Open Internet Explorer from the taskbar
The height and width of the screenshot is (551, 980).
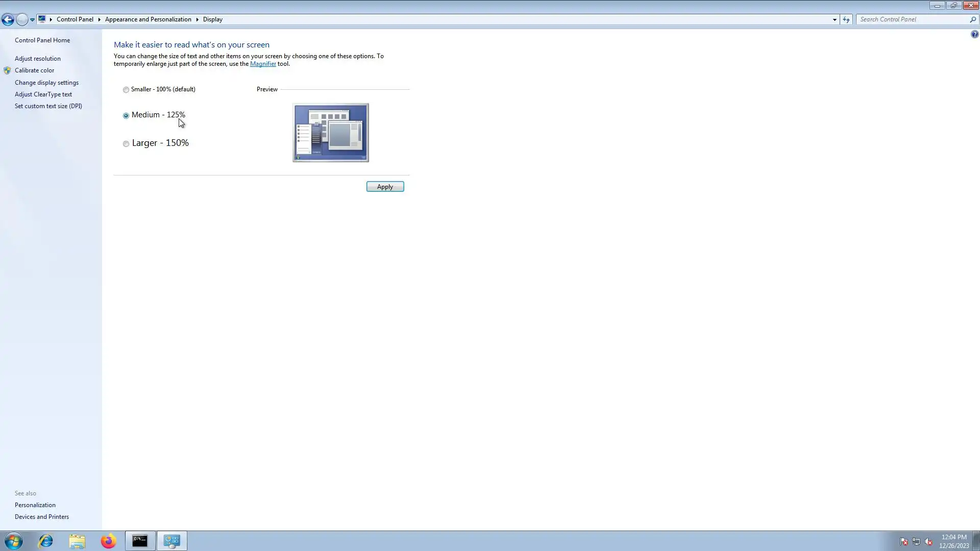[x=45, y=541]
